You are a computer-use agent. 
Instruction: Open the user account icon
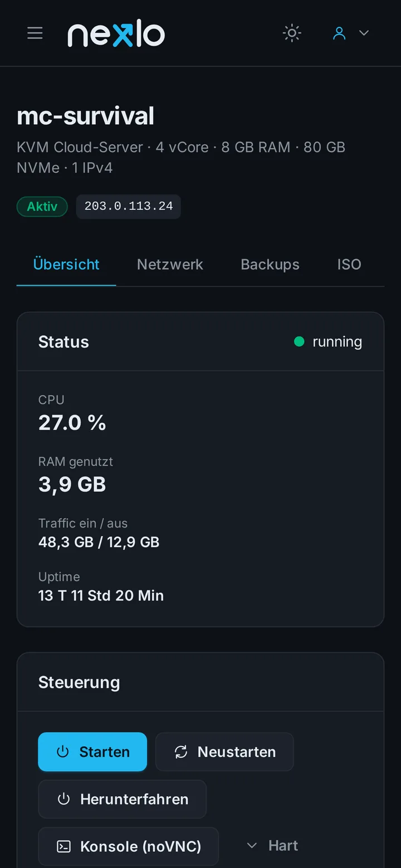[x=339, y=33]
